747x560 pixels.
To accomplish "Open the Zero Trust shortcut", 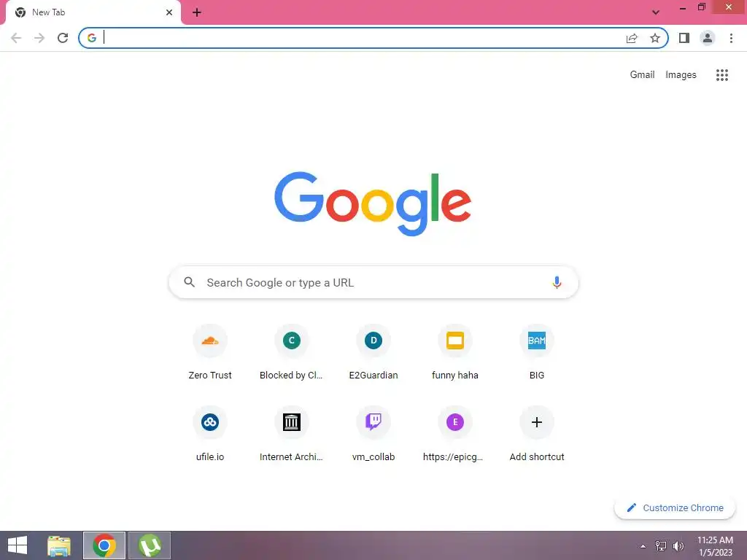I will [210, 352].
